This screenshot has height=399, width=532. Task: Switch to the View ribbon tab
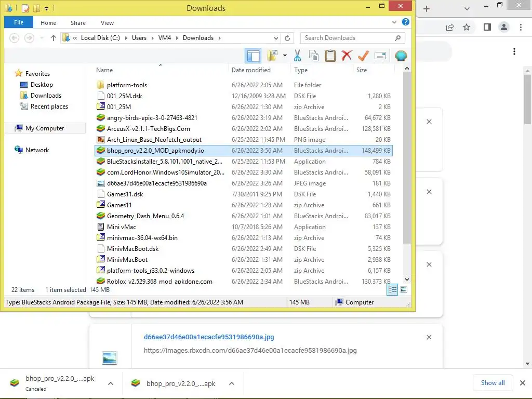pyautogui.click(x=107, y=23)
